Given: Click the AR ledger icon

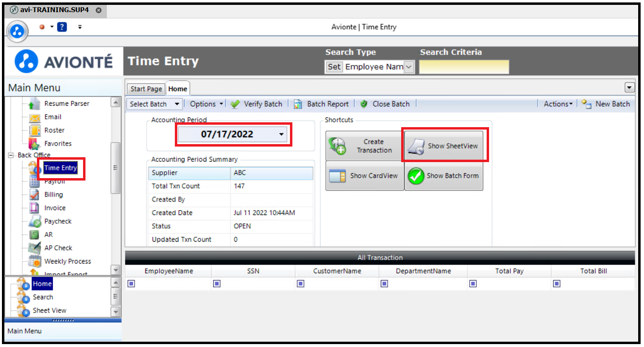Looking at the screenshot, I should coord(34,235).
